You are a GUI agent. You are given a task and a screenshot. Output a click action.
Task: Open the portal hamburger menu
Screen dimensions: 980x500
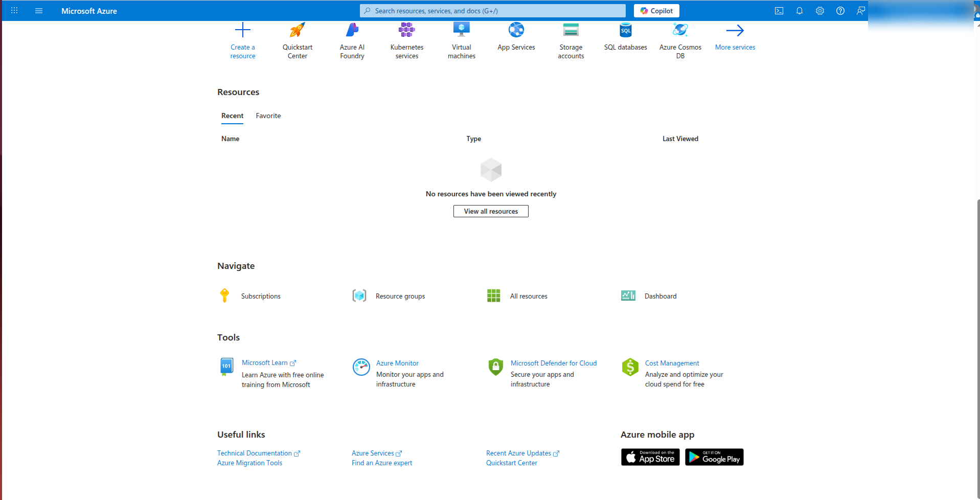pyautogui.click(x=39, y=11)
